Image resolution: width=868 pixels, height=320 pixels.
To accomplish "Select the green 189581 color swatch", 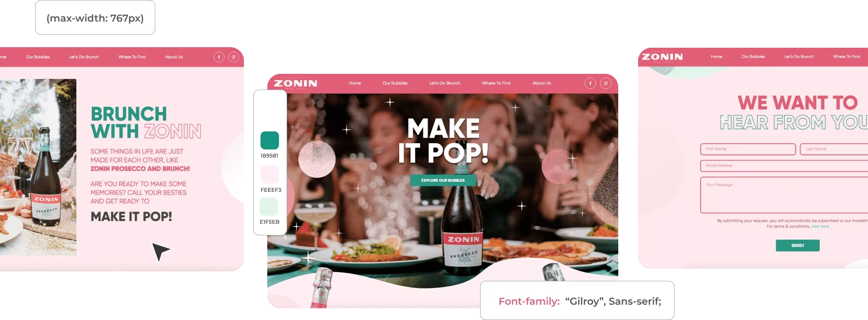I will 270,140.
